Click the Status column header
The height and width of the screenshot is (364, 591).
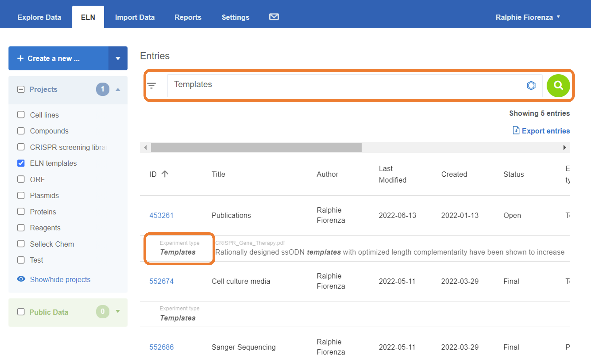(x=513, y=174)
